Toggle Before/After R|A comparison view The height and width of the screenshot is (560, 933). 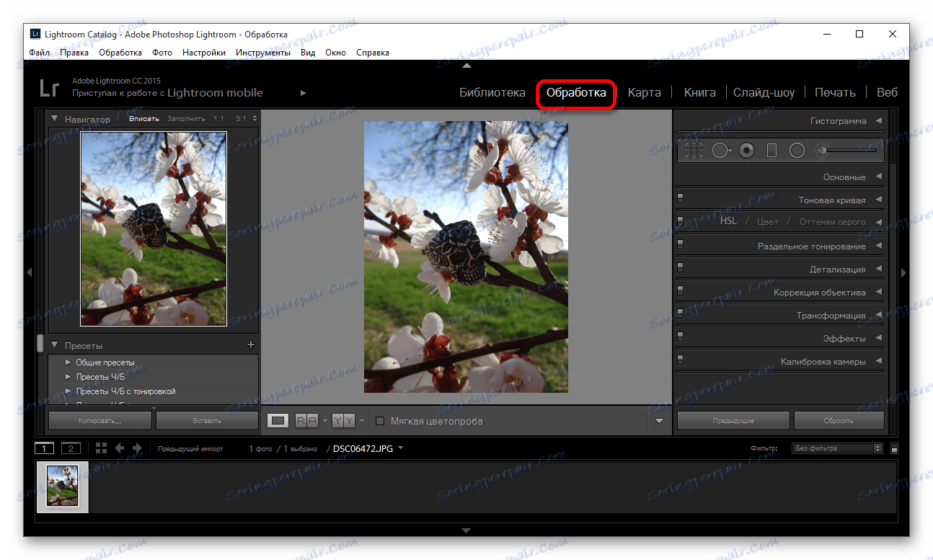tap(307, 420)
